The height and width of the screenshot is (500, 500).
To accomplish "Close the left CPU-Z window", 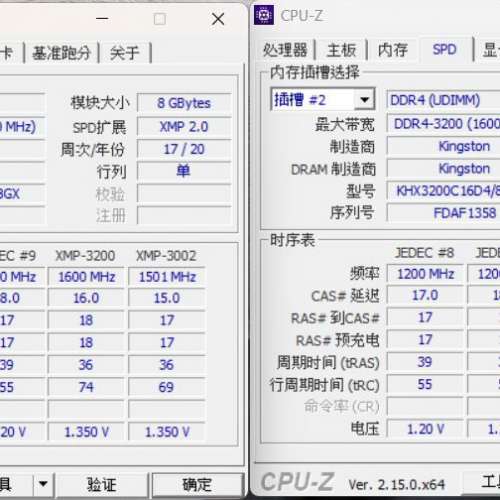I will (218, 19).
